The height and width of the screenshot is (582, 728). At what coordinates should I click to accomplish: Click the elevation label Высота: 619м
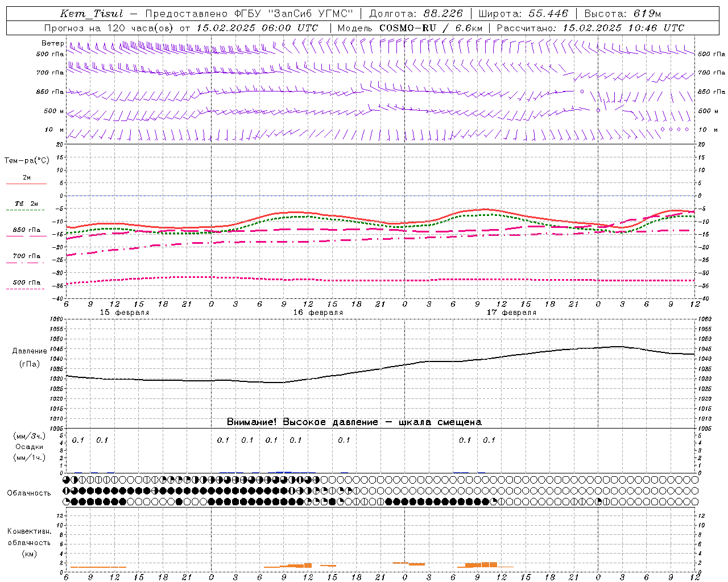623,14
